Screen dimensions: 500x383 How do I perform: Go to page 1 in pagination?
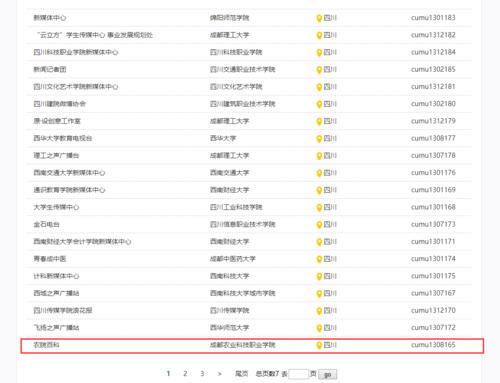(x=168, y=374)
